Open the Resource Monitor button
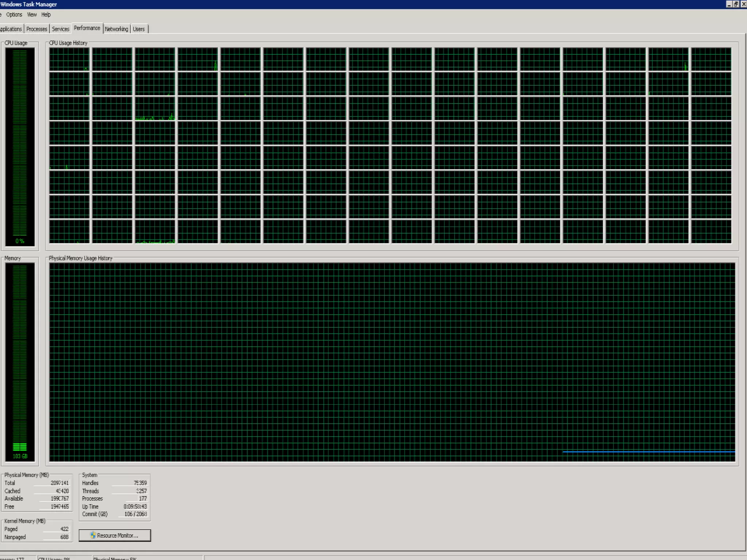The image size is (747, 560). [115, 535]
